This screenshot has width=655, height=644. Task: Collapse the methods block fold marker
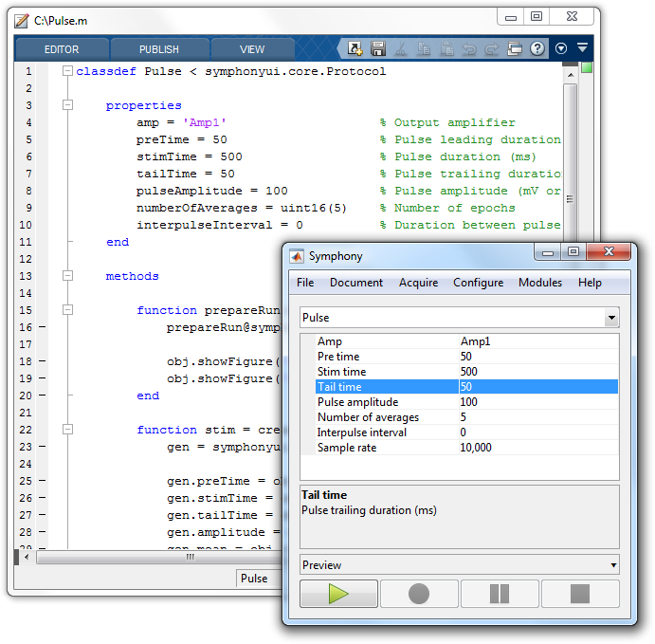click(x=66, y=276)
